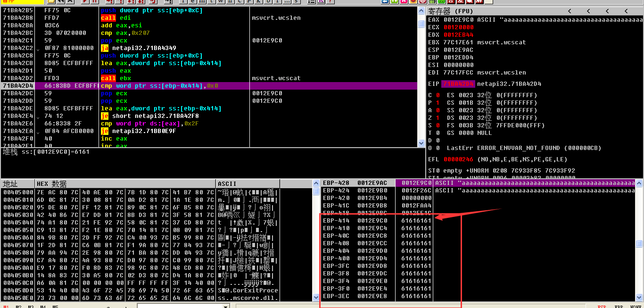
Task: Select the EIP register value
Action: [x=458, y=84]
